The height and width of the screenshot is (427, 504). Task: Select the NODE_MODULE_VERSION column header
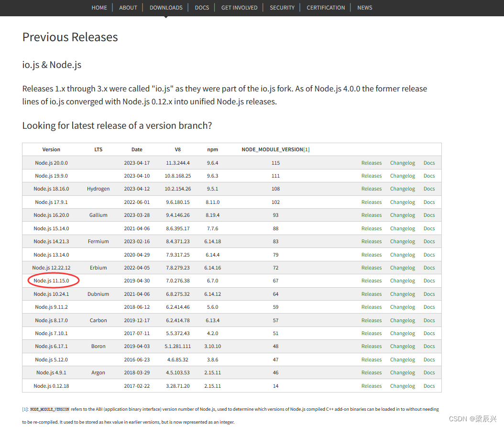275,150
